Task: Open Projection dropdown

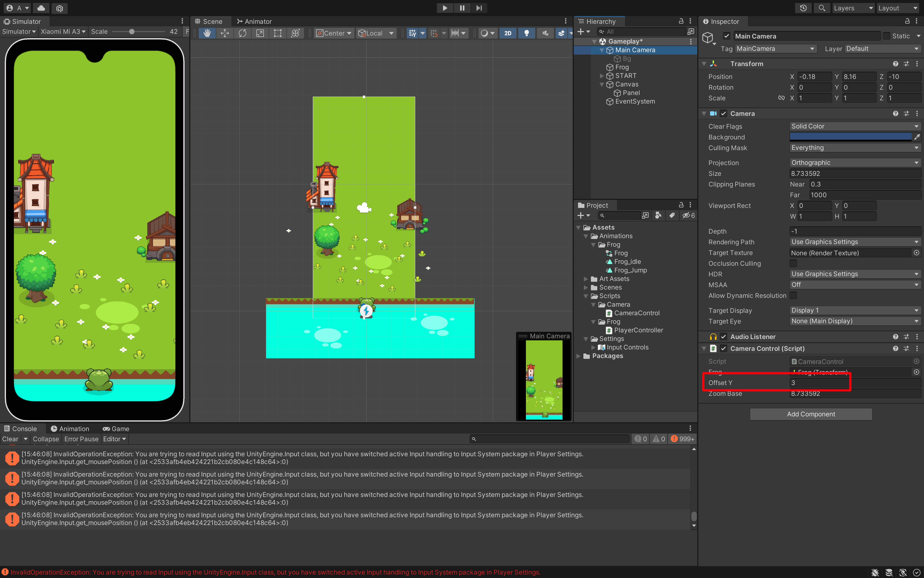Action: (x=855, y=162)
